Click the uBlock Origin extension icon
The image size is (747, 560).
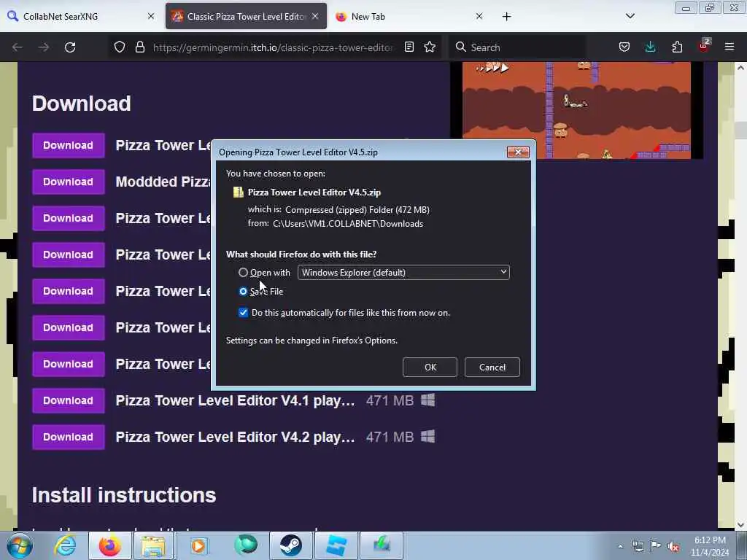(x=704, y=46)
